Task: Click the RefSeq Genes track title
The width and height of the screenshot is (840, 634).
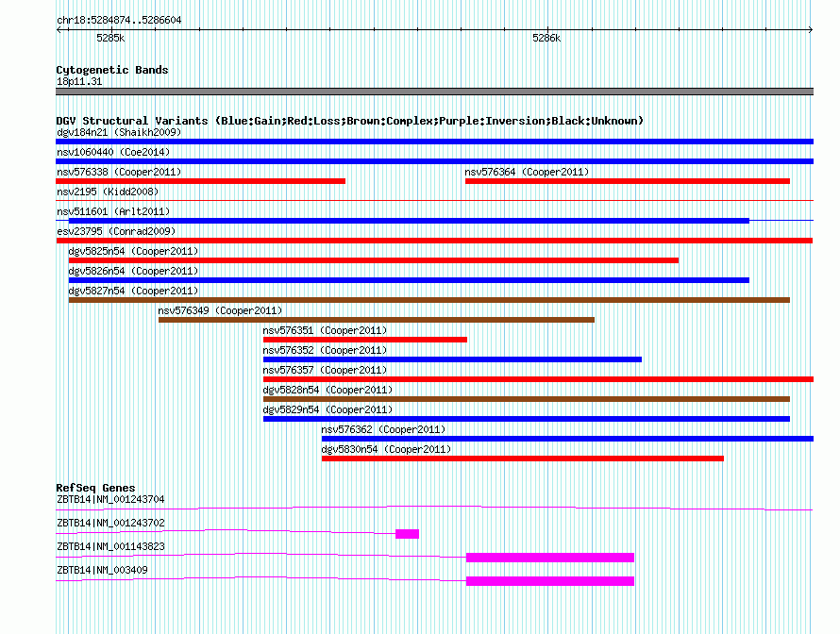Action: coord(95,488)
